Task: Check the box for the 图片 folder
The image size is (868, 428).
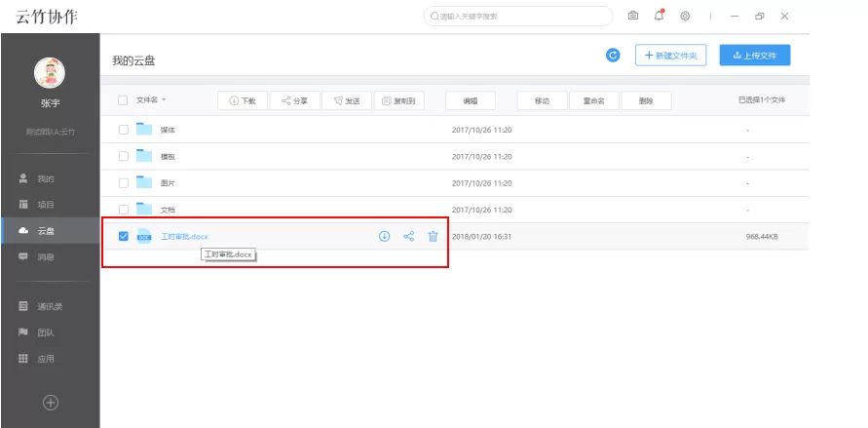Action: click(124, 182)
